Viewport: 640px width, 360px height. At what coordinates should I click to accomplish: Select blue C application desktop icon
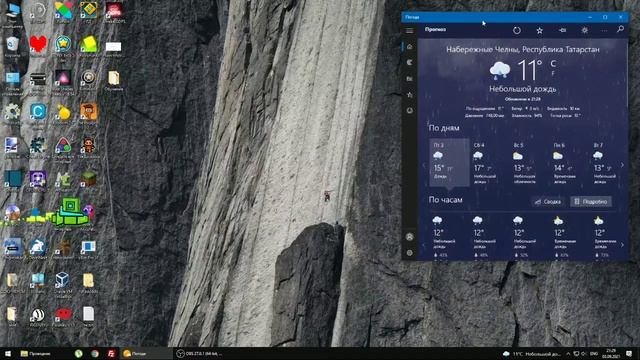(38, 112)
